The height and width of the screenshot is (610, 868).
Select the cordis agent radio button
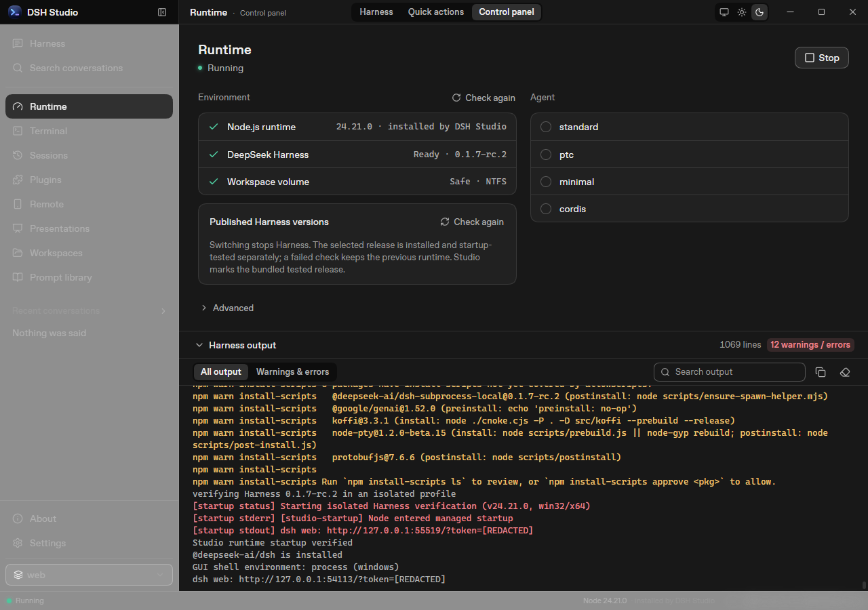(546, 209)
